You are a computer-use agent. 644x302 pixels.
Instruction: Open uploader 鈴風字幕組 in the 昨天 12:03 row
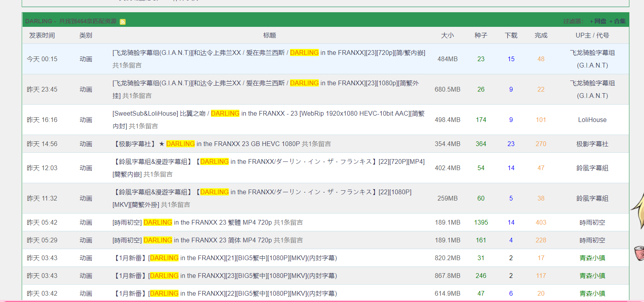pyautogui.click(x=592, y=168)
